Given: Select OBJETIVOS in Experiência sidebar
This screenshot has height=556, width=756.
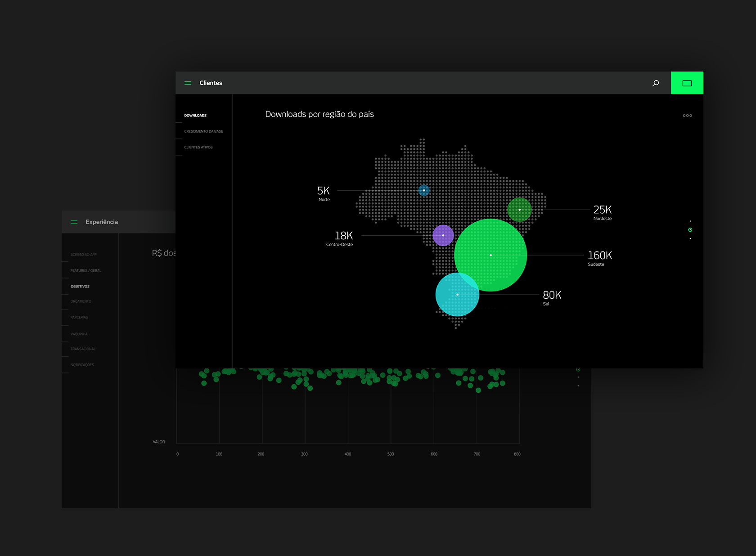Looking at the screenshot, I should (80, 287).
